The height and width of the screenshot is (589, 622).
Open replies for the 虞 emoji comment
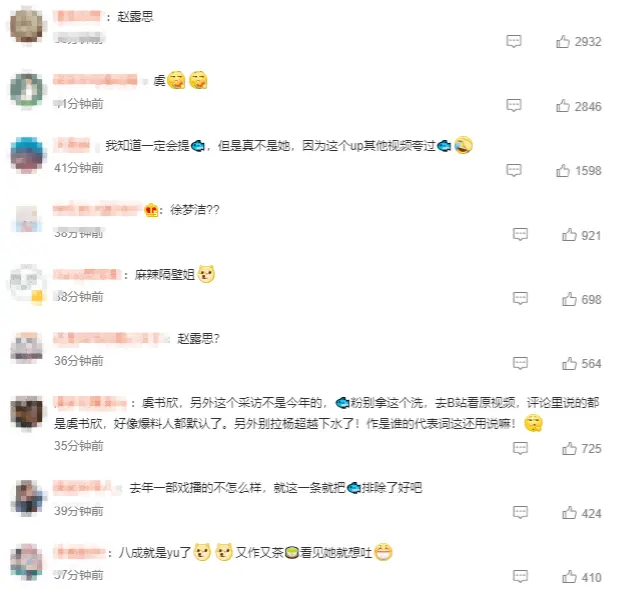click(x=514, y=106)
